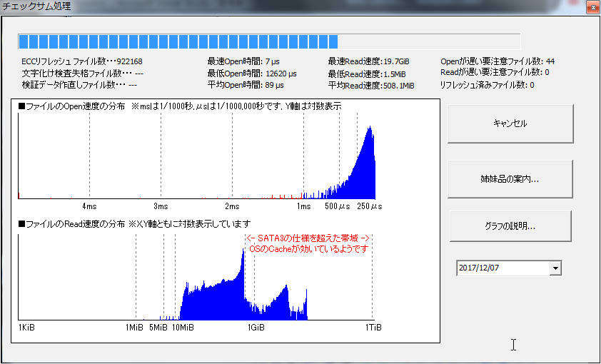This screenshot has width=601, height=364.
Task: Click the リフレッシュ済みファイル数 label
Action: (487, 85)
